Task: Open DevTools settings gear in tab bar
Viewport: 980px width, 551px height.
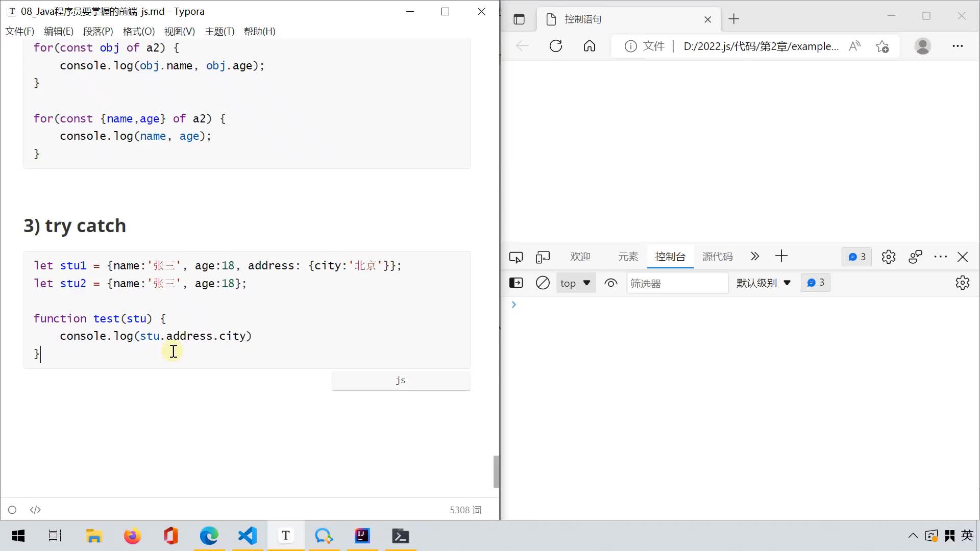Action: (889, 257)
